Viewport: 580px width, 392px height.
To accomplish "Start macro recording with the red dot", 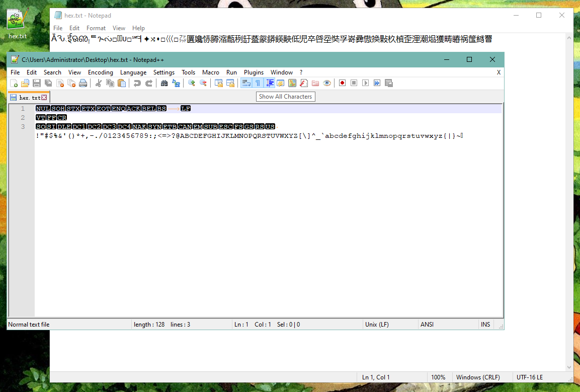I will coord(342,83).
